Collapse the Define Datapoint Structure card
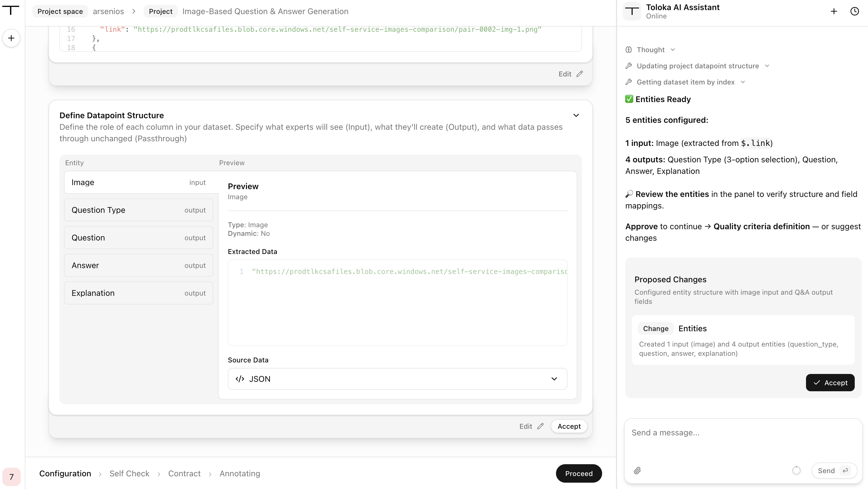 tap(576, 116)
